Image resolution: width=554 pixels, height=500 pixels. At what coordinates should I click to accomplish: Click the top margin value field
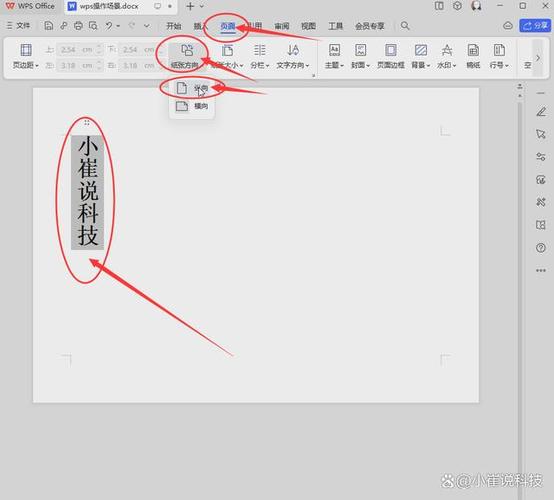[x=76, y=49]
